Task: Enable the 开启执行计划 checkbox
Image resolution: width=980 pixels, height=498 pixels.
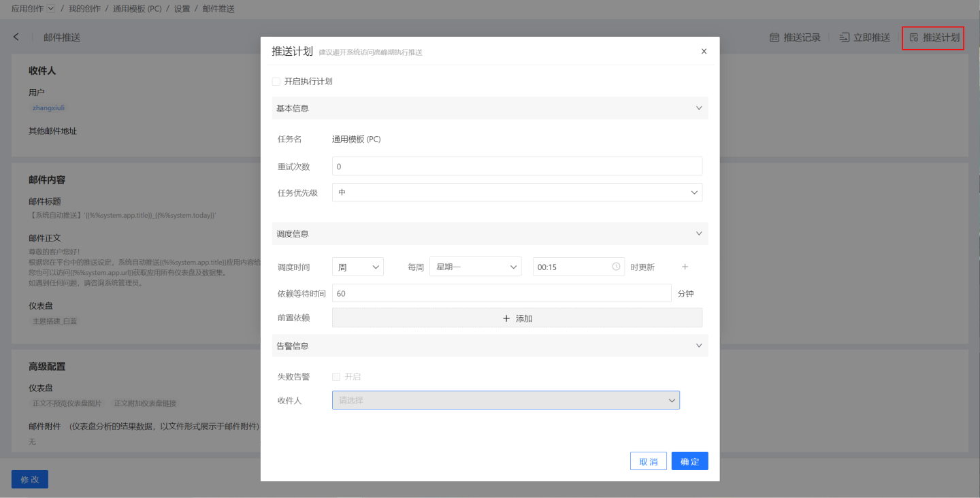Action: pos(276,82)
